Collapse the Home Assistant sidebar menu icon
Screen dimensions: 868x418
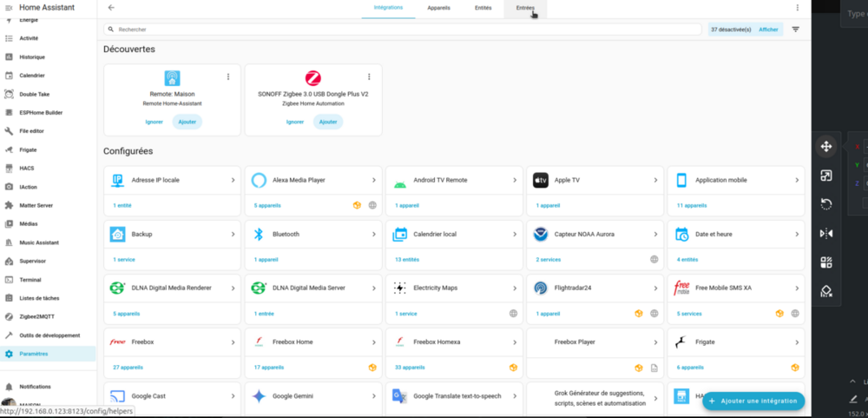pos(9,8)
